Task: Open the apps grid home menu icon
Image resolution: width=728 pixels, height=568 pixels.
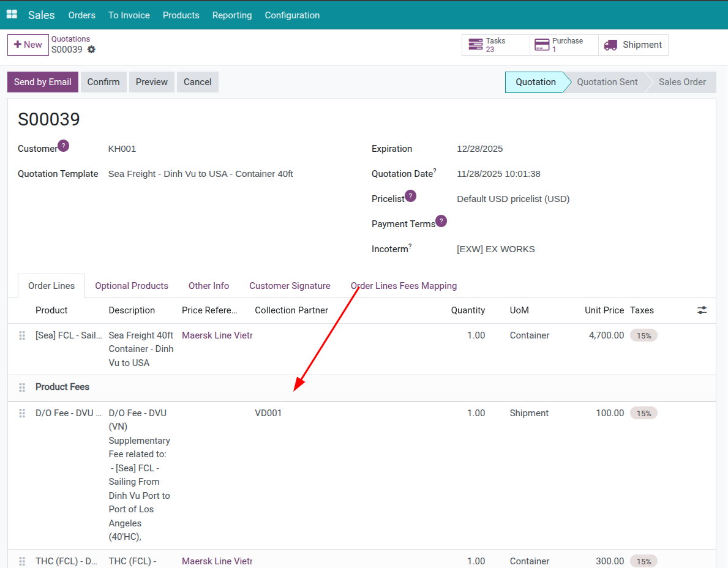Action: 12,15
